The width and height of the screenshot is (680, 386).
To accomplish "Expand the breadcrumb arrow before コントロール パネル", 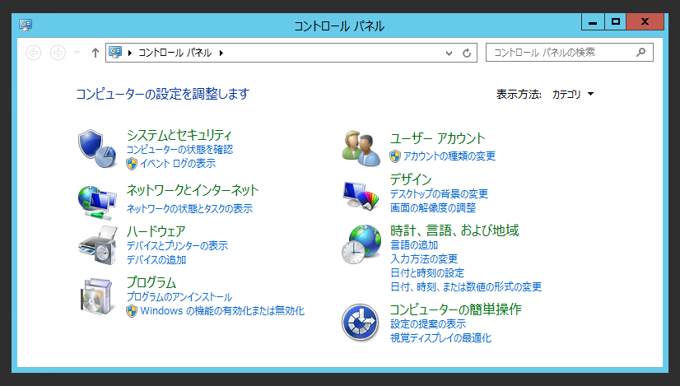I will point(130,53).
